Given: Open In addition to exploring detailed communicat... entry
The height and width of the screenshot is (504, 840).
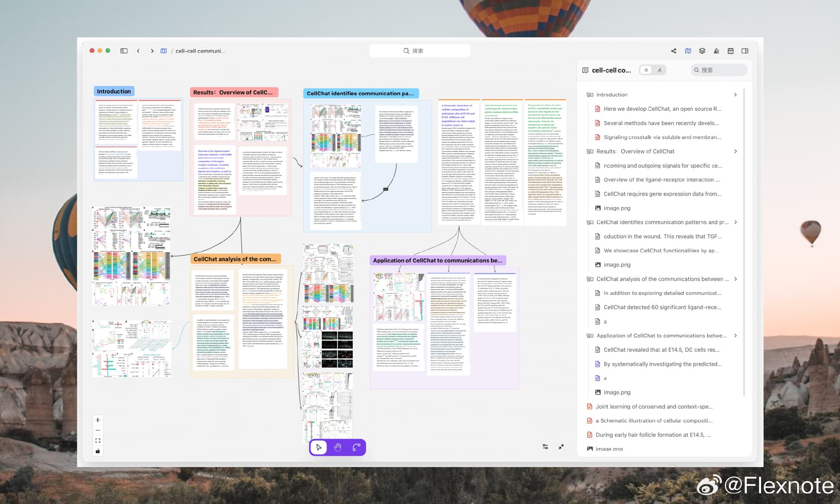Looking at the screenshot, I should click(661, 293).
